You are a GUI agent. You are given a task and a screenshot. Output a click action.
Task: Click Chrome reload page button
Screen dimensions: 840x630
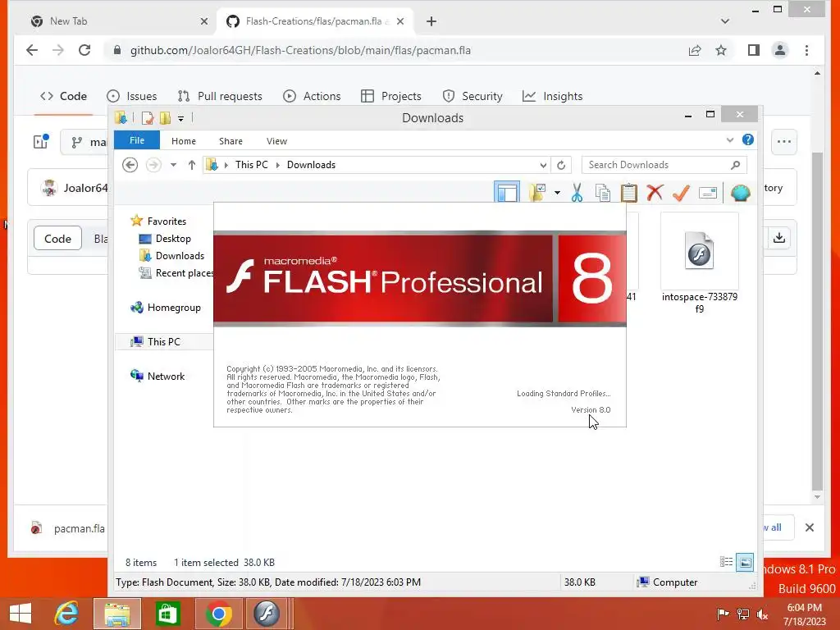[84, 50]
